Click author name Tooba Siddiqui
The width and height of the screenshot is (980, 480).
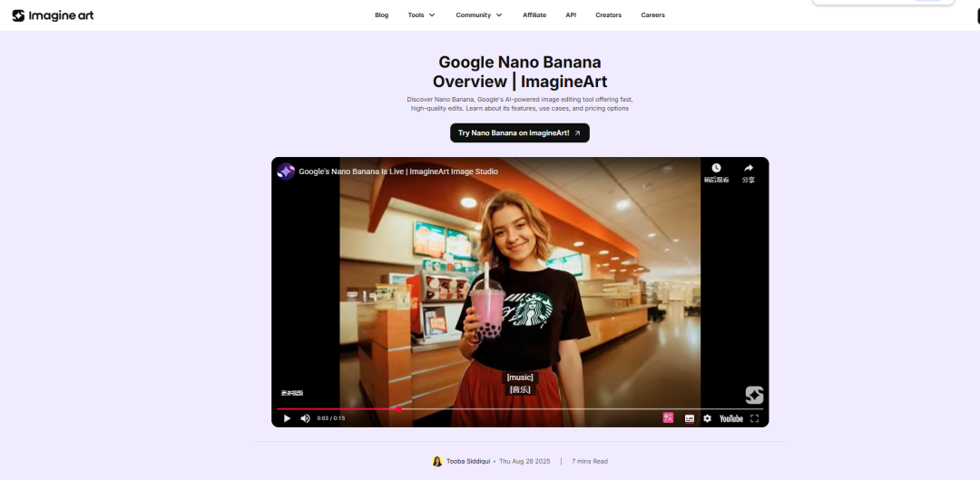pyautogui.click(x=467, y=461)
